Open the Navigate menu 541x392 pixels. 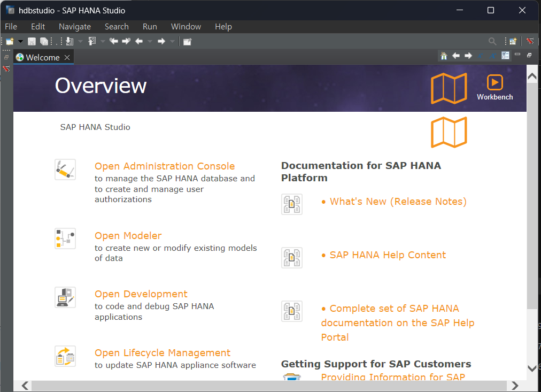[75, 27]
